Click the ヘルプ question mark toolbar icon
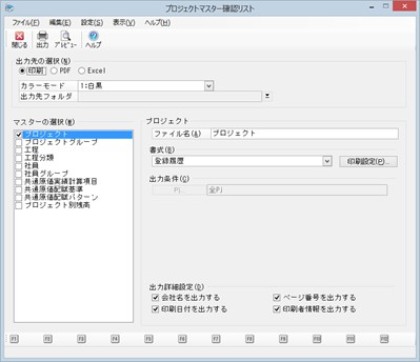 point(93,39)
